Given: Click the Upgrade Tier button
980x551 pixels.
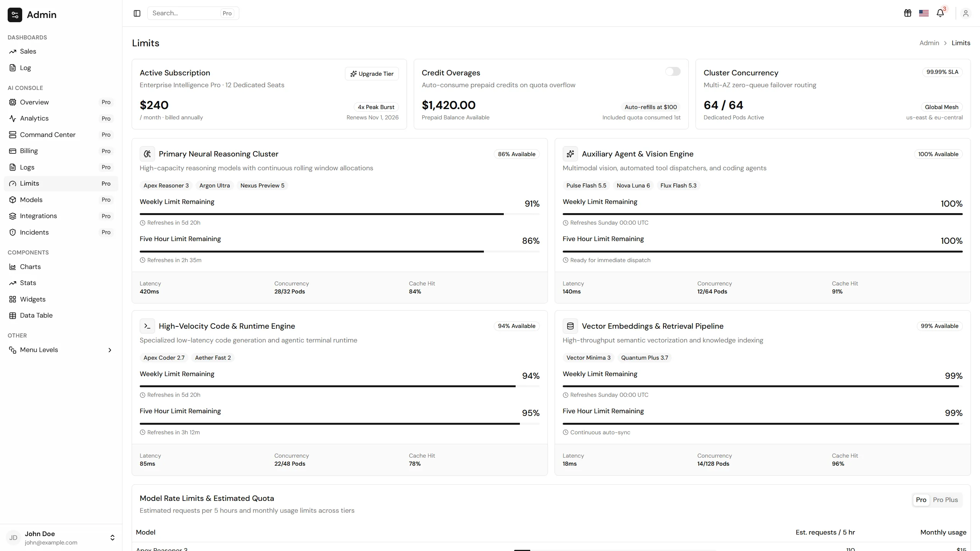Looking at the screenshot, I should pos(372,74).
